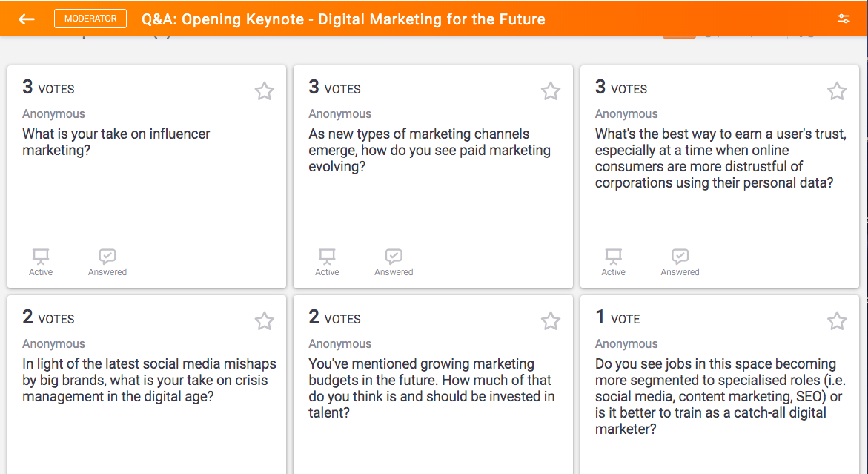
Task: Mark influencer marketing question as Answered
Action: point(107,263)
